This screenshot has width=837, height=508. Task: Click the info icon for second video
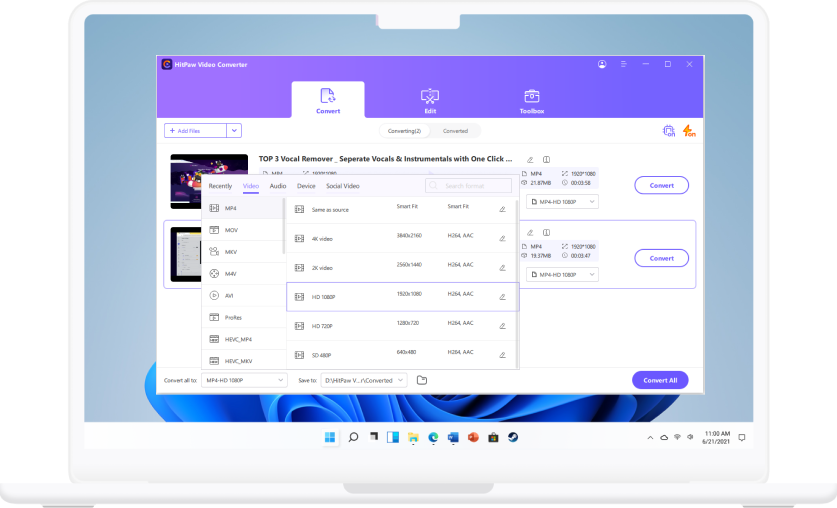(547, 233)
